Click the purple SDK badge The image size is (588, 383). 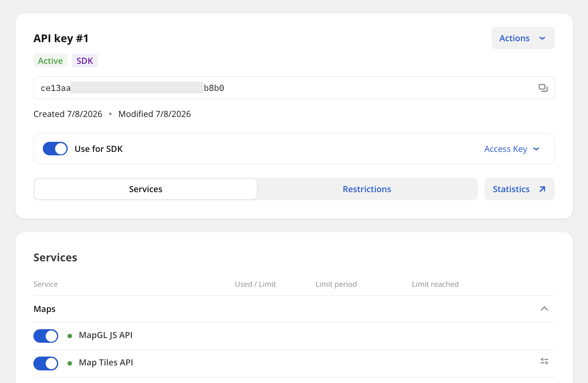click(x=85, y=61)
